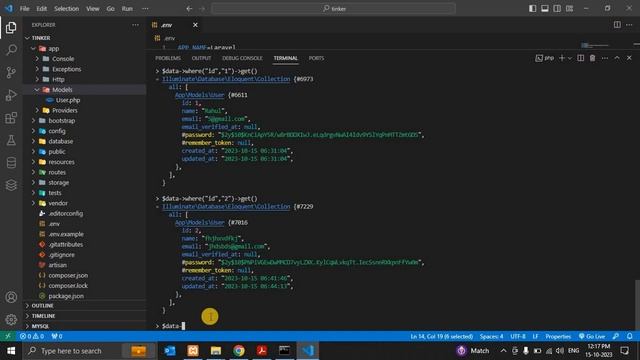Toggle bottom panel layout icon
This screenshot has height=360, width=640.
[x=544, y=9]
